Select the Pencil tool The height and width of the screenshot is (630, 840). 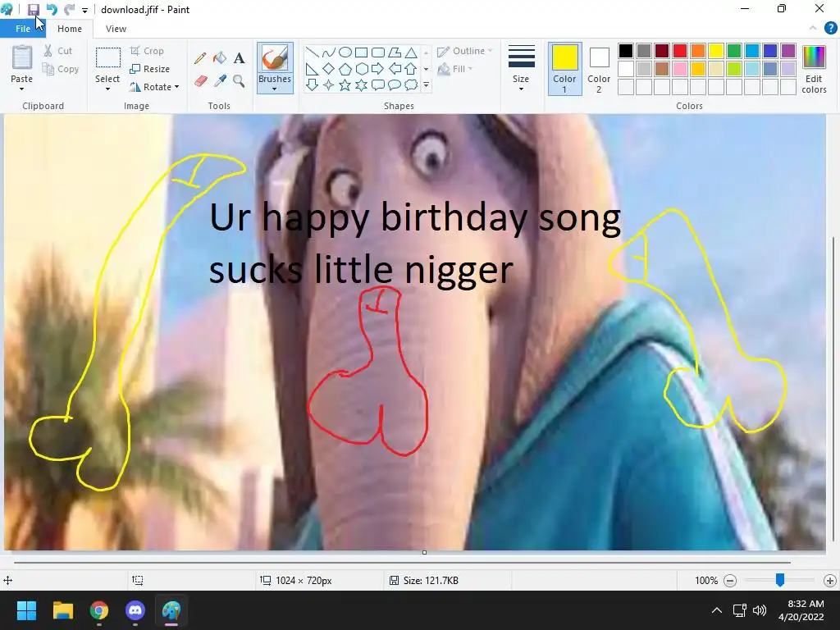pos(200,58)
